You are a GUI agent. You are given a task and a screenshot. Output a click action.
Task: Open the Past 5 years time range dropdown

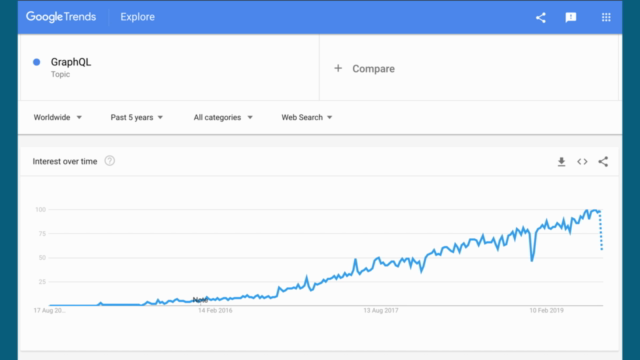137,118
